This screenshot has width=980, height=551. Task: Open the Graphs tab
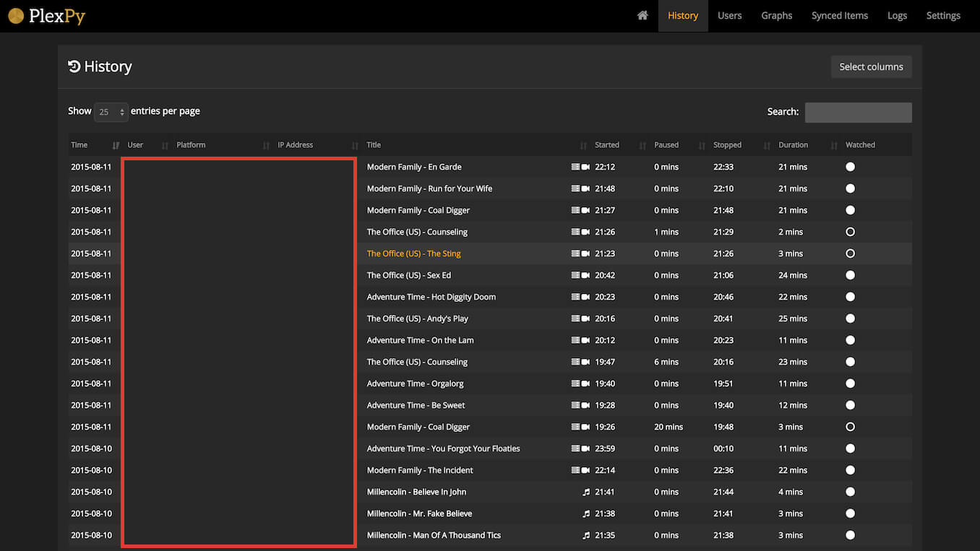click(776, 15)
